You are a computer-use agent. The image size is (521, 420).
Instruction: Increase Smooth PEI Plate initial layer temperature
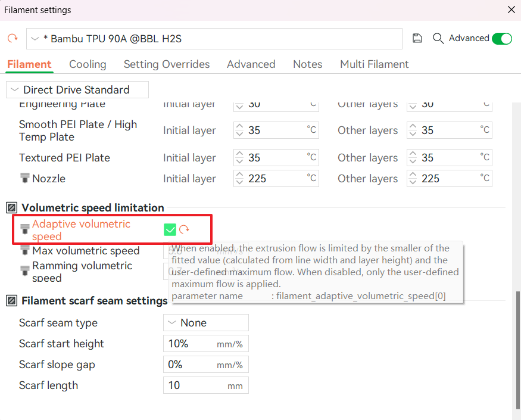click(239, 126)
